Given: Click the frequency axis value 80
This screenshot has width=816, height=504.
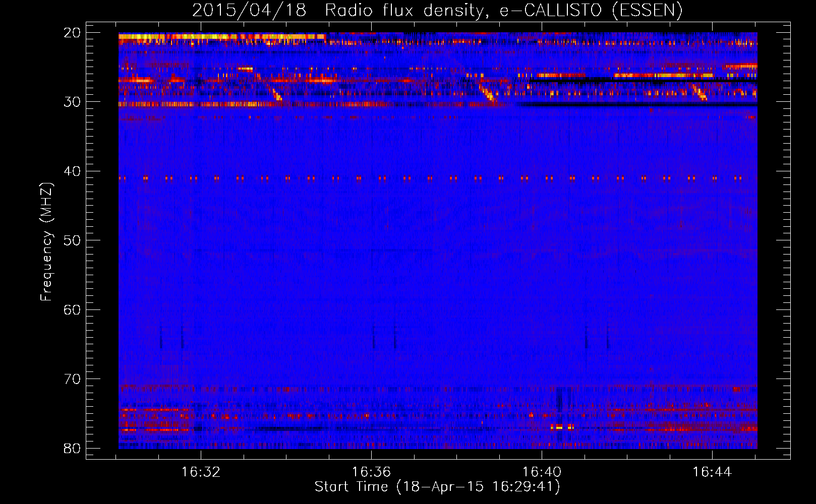Looking at the screenshot, I should coord(73,449).
